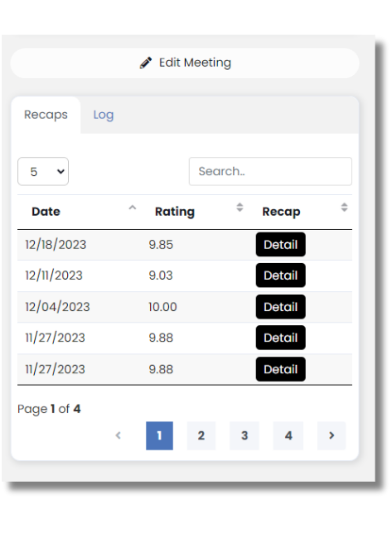
Task: Open Detail for last 11/27/2023 row
Action: click(x=280, y=369)
